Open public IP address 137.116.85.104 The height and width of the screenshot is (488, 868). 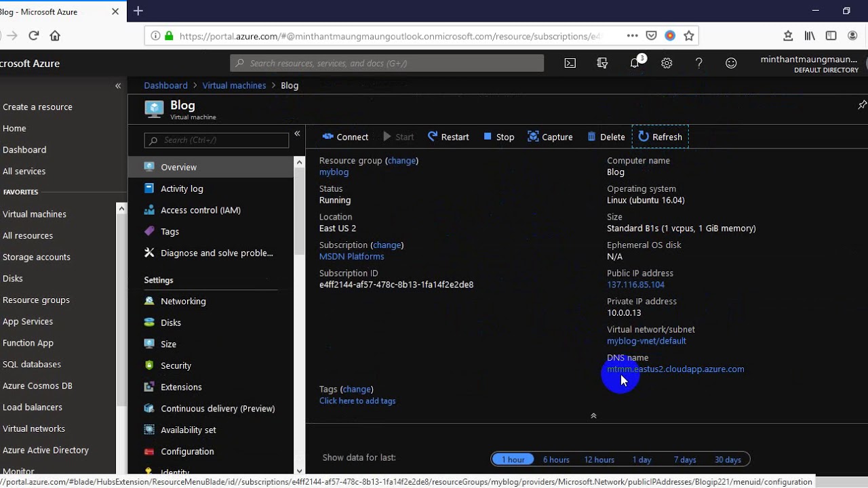click(635, 285)
